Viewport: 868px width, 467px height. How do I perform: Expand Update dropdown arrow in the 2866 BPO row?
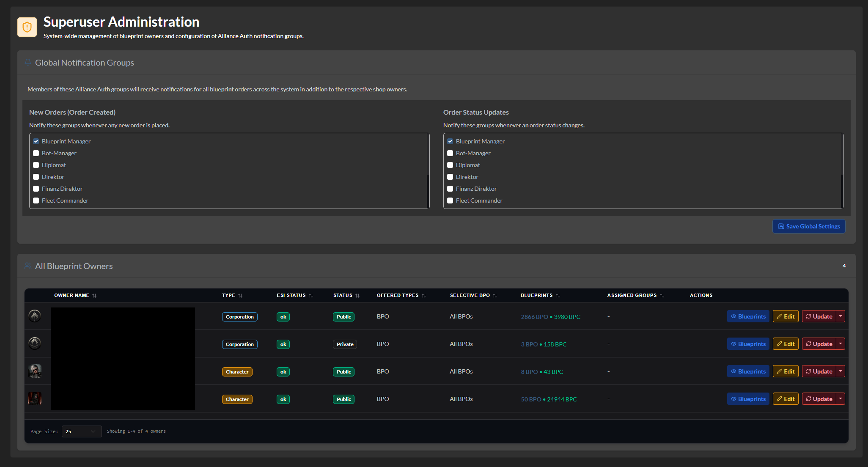pyautogui.click(x=841, y=316)
